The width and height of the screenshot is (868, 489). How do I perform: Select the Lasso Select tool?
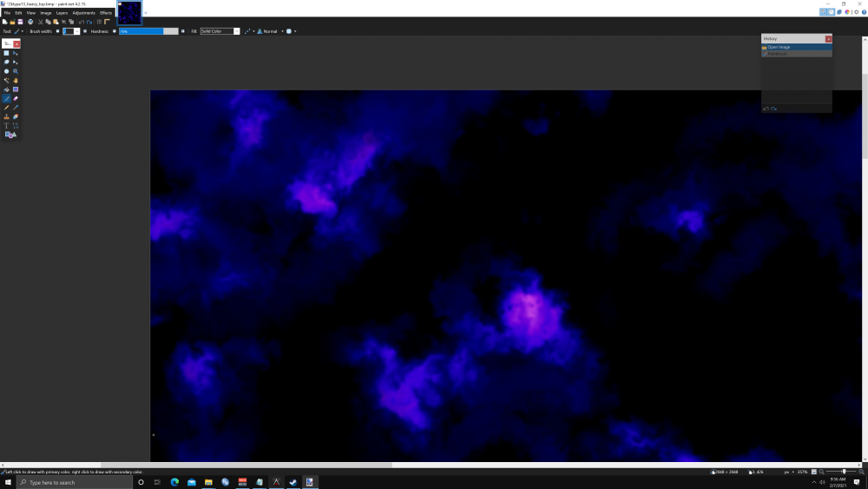pos(7,62)
